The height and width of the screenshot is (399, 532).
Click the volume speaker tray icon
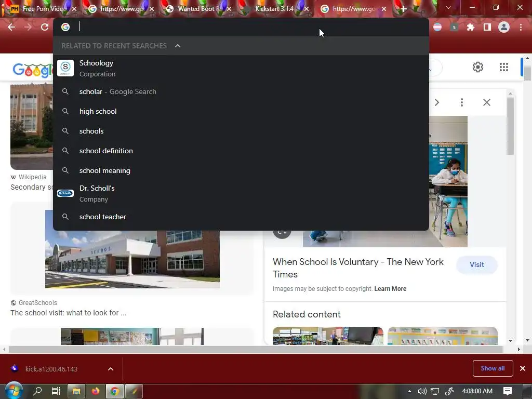pos(422,391)
